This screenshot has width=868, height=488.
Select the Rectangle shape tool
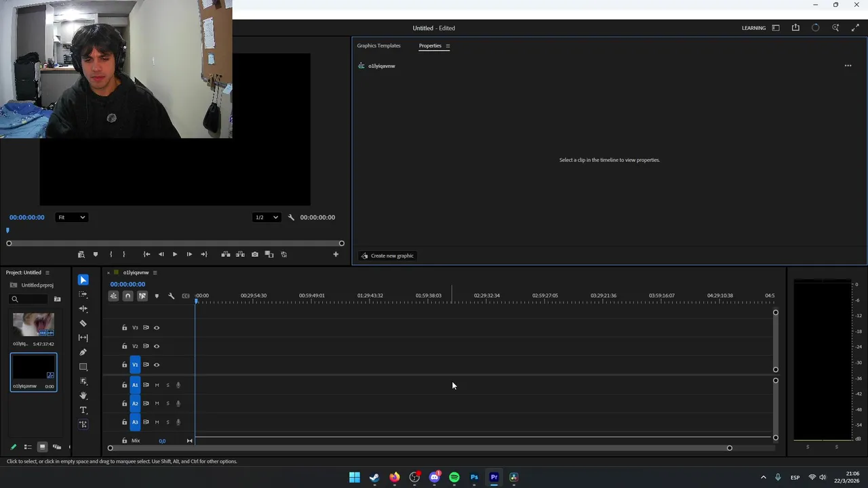click(x=83, y=367)
